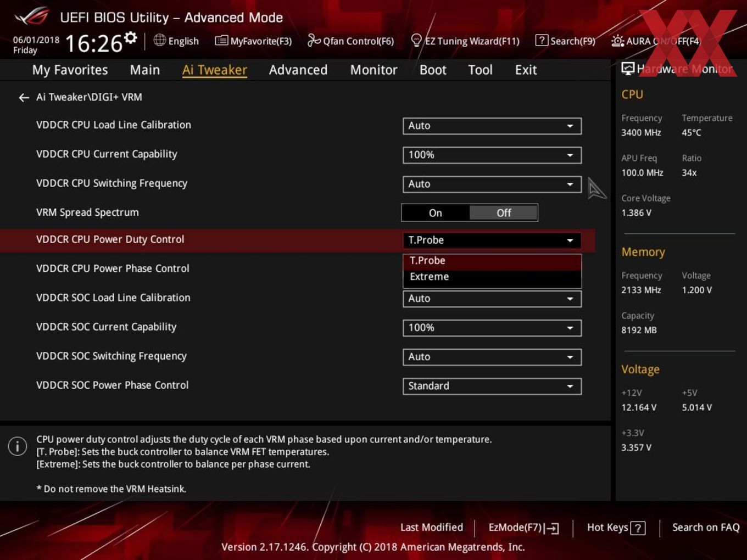The image size is (747, 560).
Task: Open VDDCR CPU Current Capability dropdown
Action: (x=492, y=155)
